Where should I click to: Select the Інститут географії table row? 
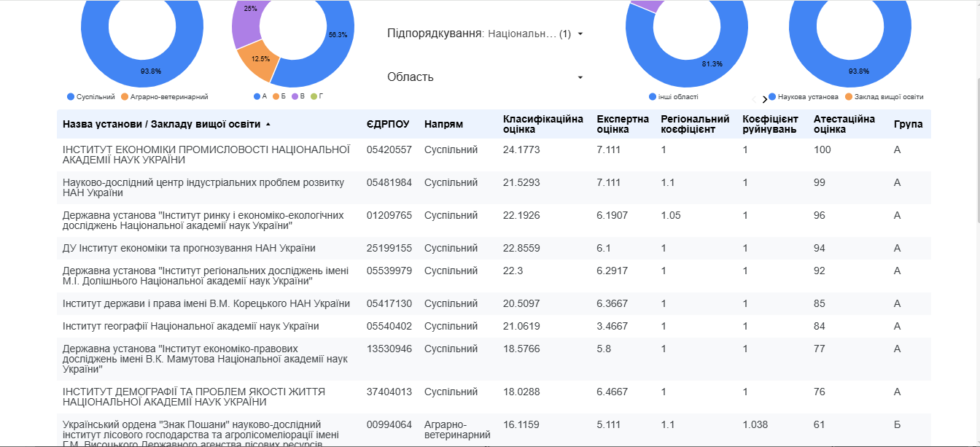(x=190, y=326)
